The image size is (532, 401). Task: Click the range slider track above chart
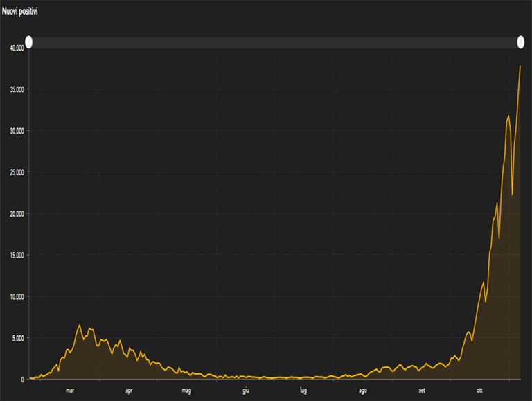(x=274, y=42)
